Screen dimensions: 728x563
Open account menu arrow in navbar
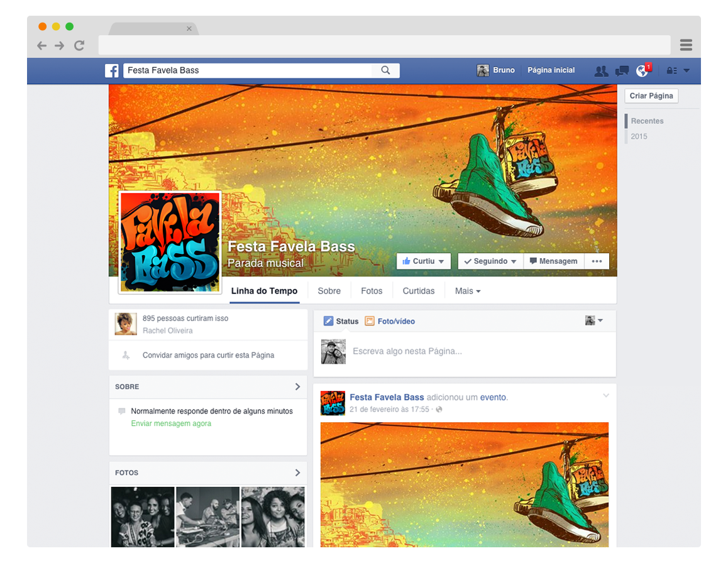pyautogui.click(x=687, y=70)
